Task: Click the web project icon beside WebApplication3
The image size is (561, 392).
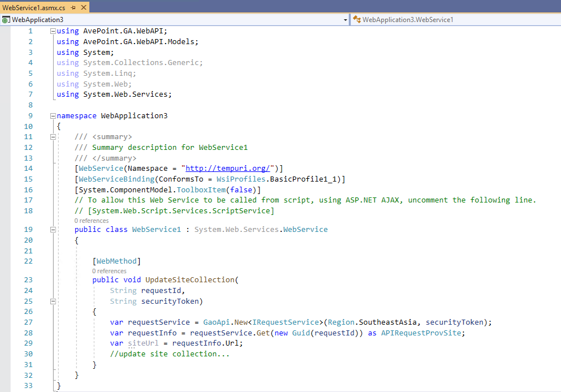Action: click(x=6, y=19)
